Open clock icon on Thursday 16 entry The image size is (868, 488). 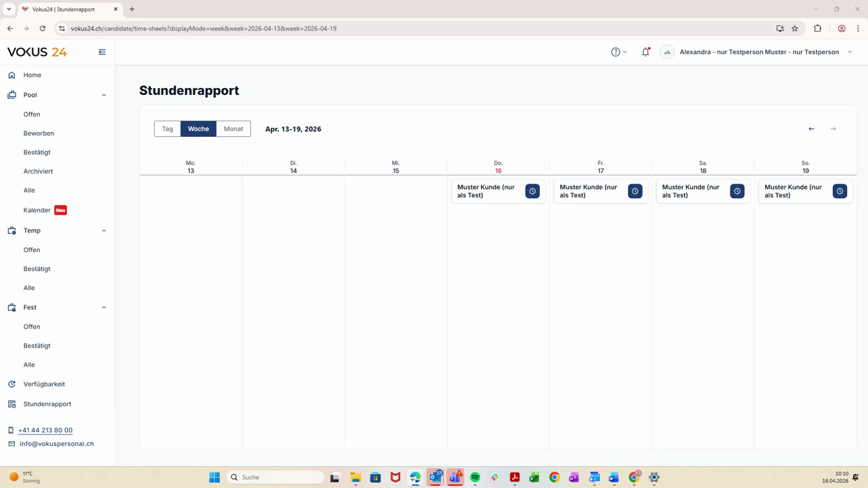[x=532, y=191]
